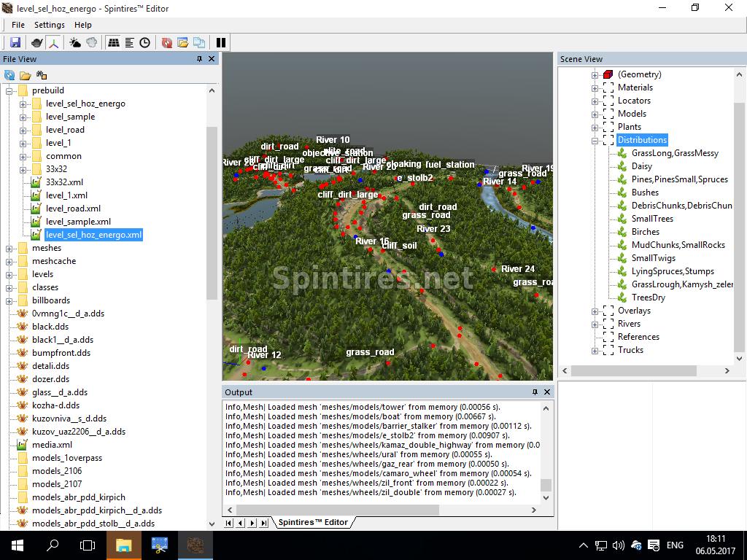This screenshot has height=560, width=747.
Task: Open the Windows Start menu
Action: point(18,545)
